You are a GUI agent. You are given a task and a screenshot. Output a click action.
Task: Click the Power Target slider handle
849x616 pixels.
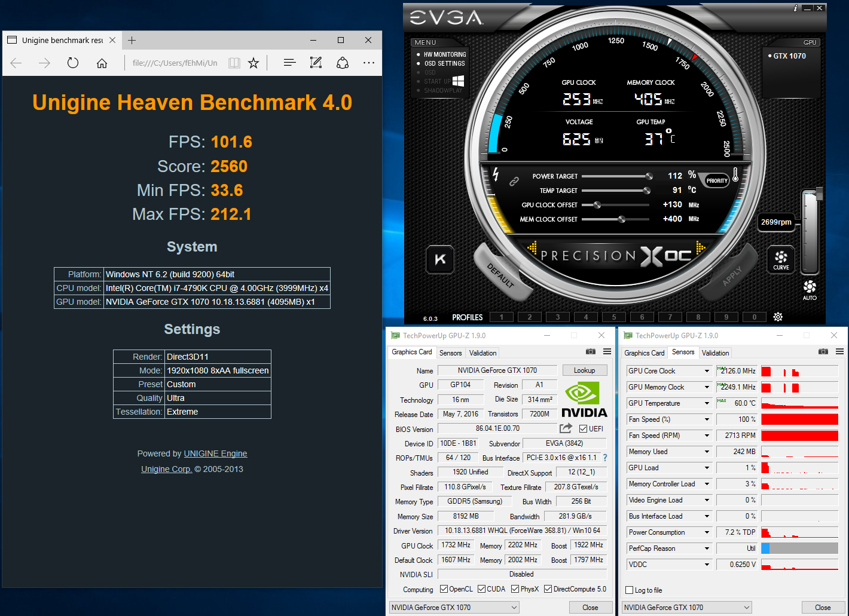[x=649, y=176]
